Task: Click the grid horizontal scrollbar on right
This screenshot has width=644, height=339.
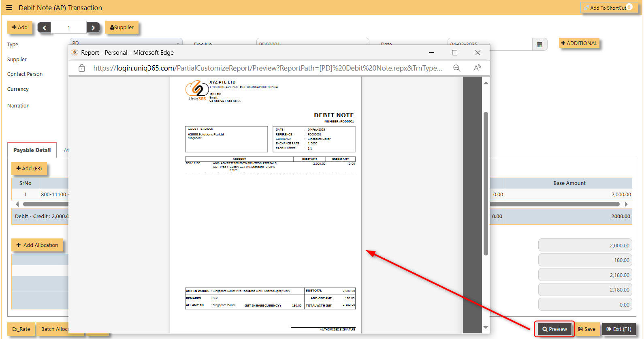Action: (555, 204)
